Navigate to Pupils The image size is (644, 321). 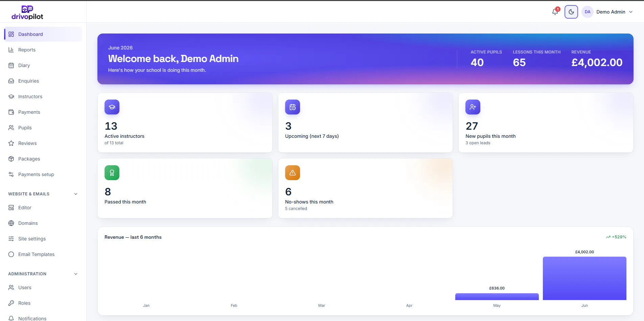[x=43, y=128]
